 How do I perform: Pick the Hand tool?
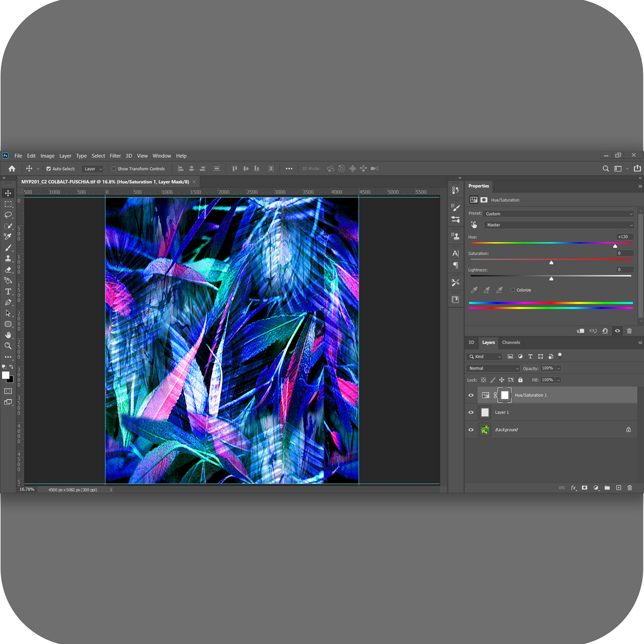tap(8, 335)
